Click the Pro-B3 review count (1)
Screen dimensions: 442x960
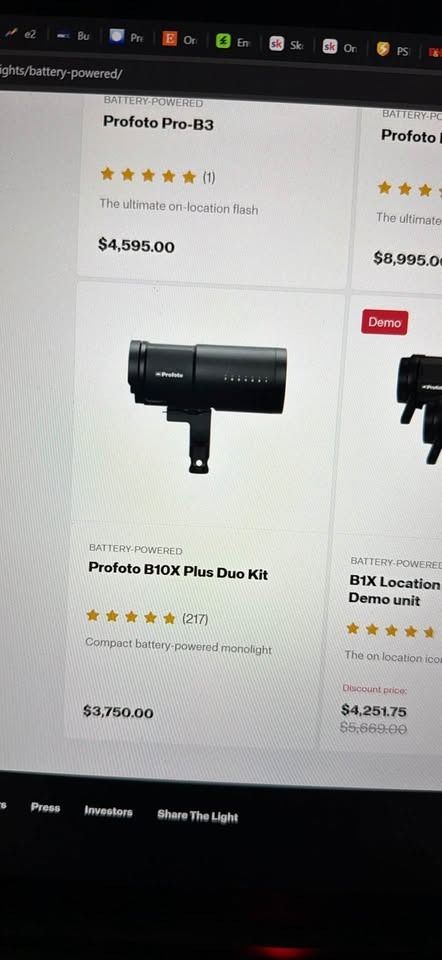pyautogui.click(x=209, y=178)
